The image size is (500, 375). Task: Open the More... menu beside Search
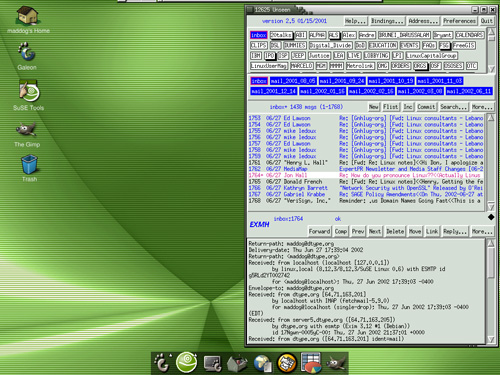[x=482, y=107]
